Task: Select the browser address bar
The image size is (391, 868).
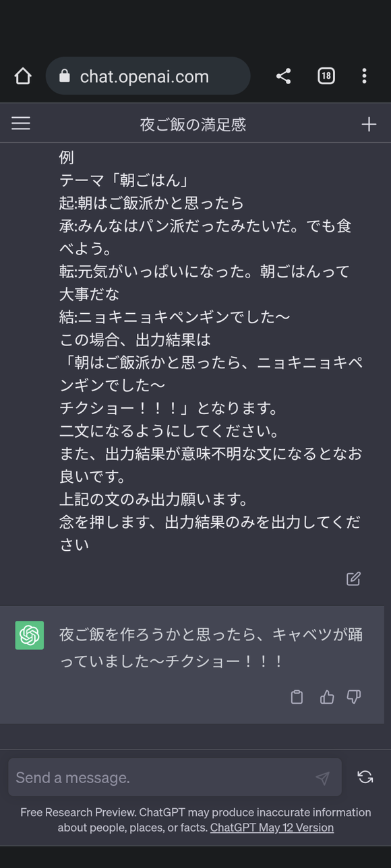Action: (x=148, y=75)
